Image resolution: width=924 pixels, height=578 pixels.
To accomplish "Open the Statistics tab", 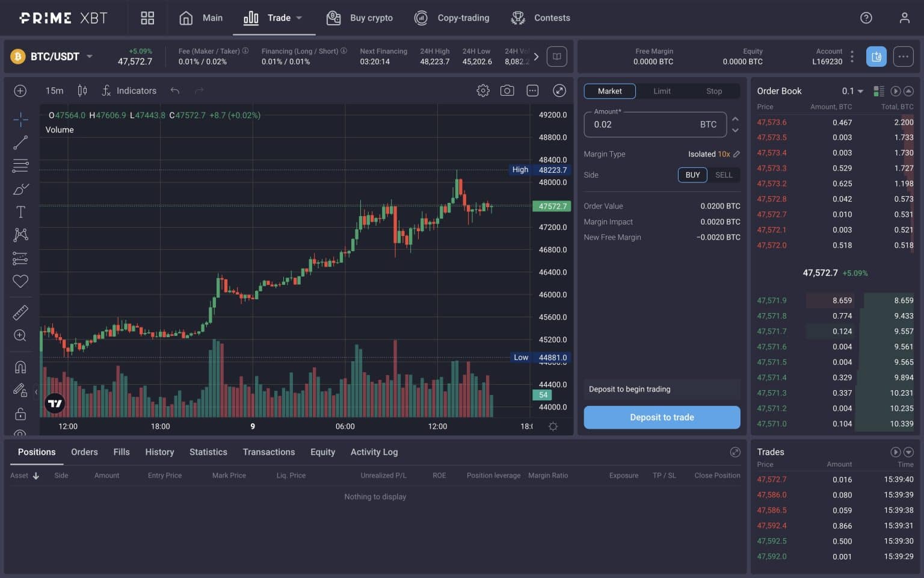I will click(x=208, y=452).
